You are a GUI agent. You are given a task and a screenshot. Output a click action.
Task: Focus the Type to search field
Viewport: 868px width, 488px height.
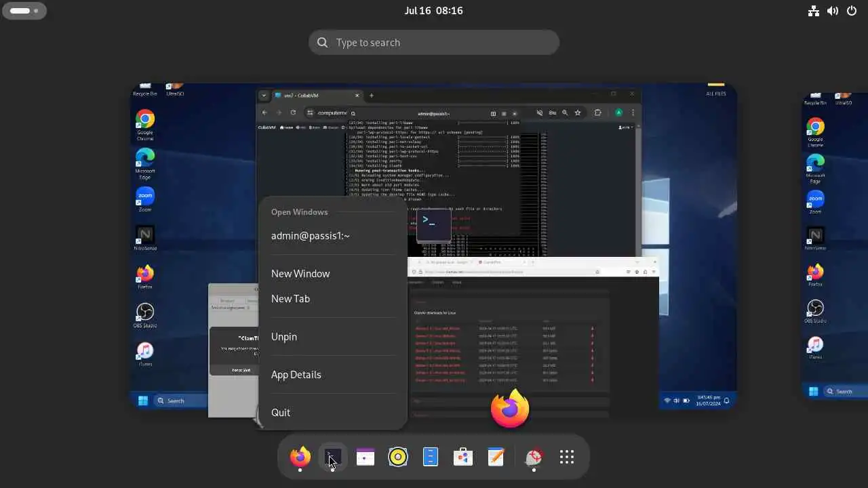point(434,42)
